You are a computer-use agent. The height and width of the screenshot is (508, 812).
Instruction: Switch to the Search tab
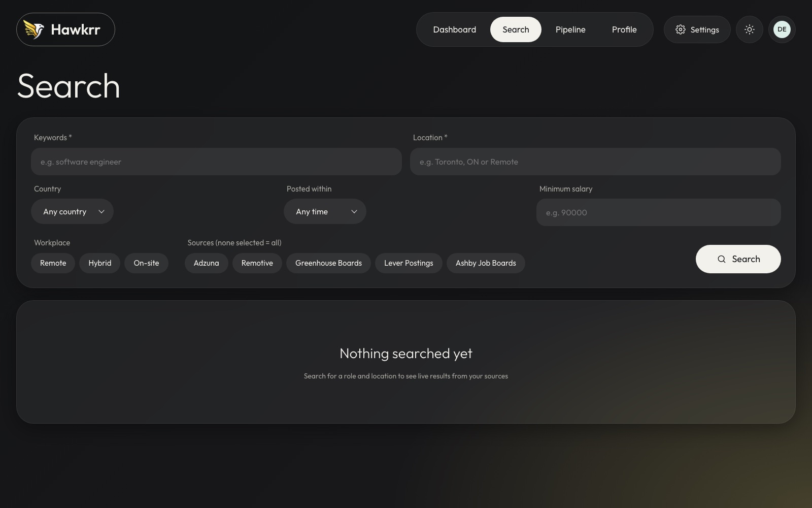coord(516,29)
